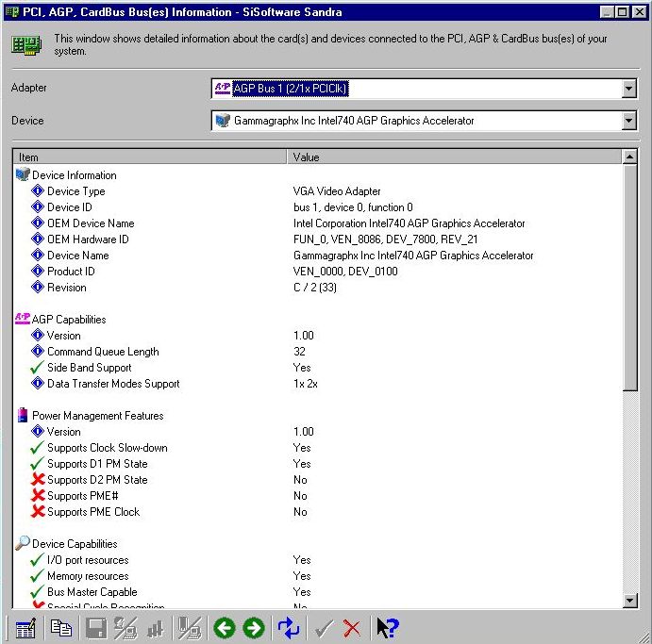Select the Revision row
The width and height of the screenshot is (652, 644).
(318, 288)
